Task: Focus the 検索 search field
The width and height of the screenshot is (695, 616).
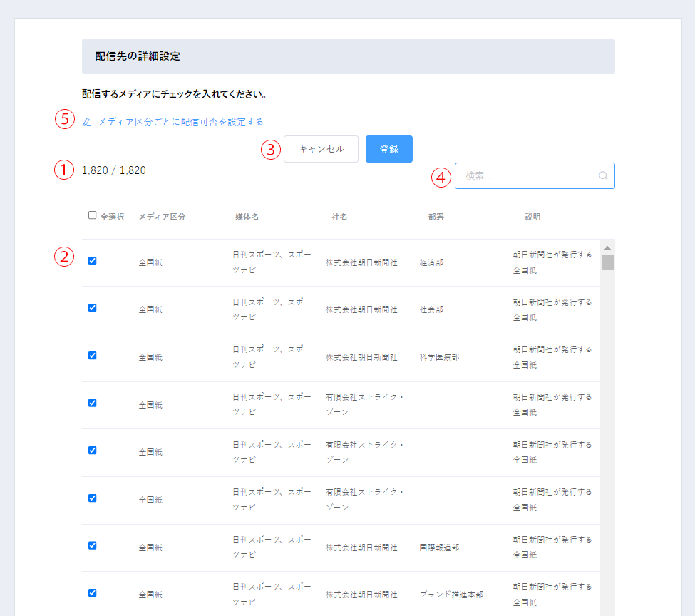Action: (535, 175)
